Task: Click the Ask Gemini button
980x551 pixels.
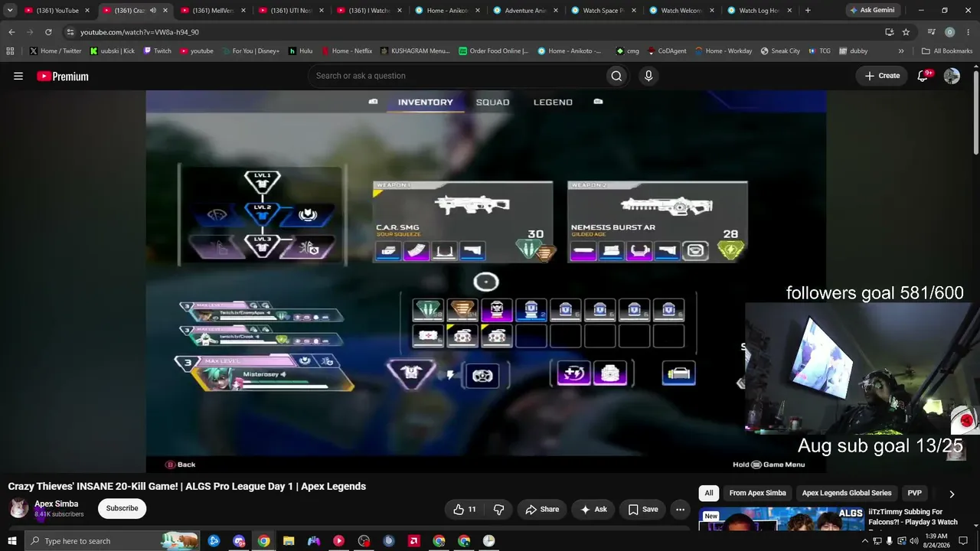Action: click(871, 11)
